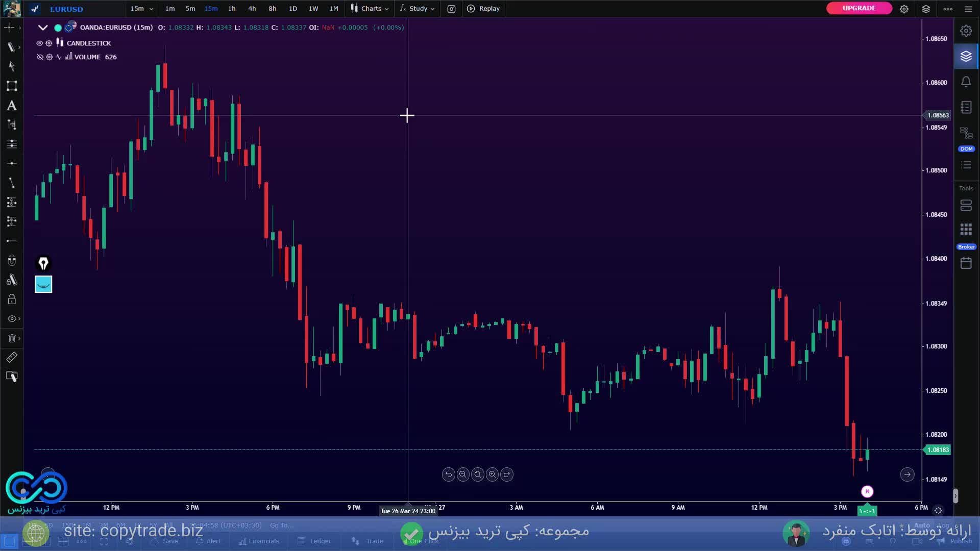980x551 pixels.
Task: Click the UPGRADE button
Action: [x=859, y=8]
